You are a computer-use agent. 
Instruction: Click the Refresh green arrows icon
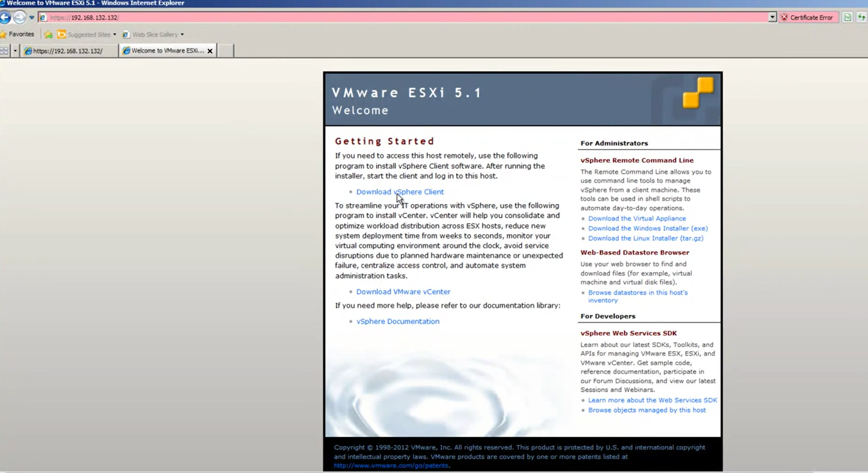coord(862,17)
